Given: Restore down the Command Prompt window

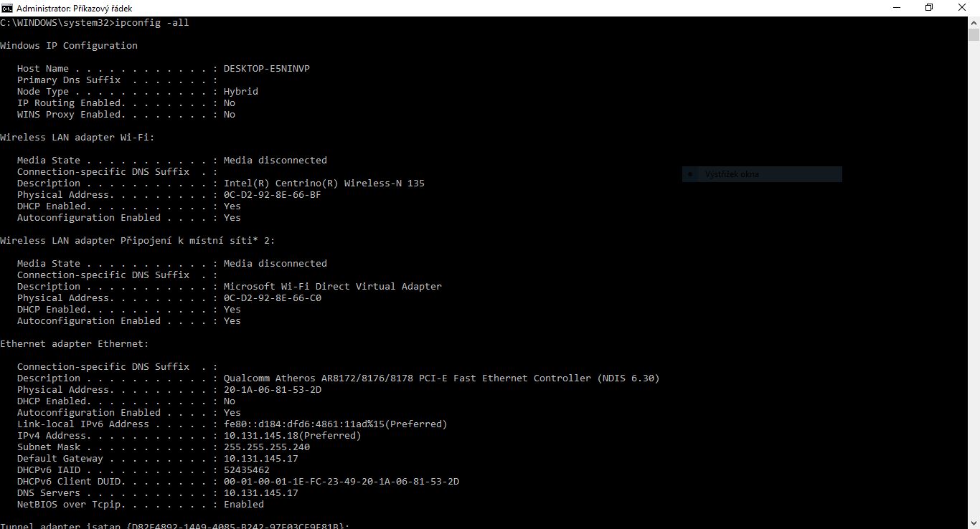Looking at the screenshot, I should click(x=929, y=7).
